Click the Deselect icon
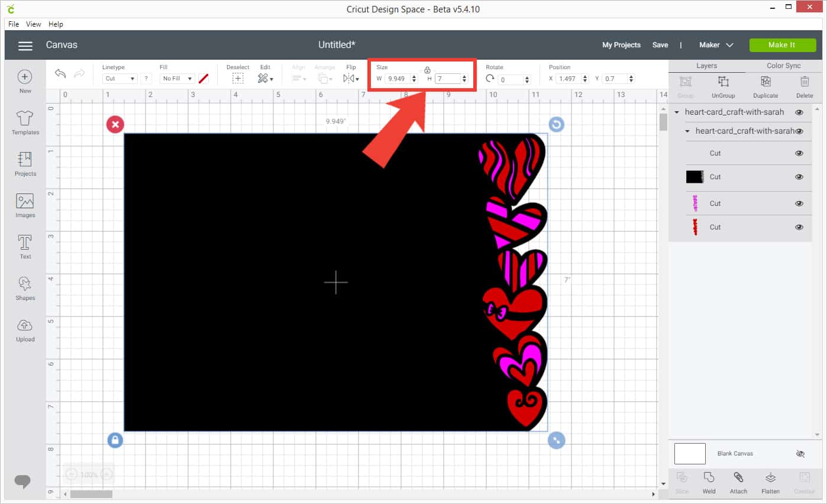 click(238, 78)
